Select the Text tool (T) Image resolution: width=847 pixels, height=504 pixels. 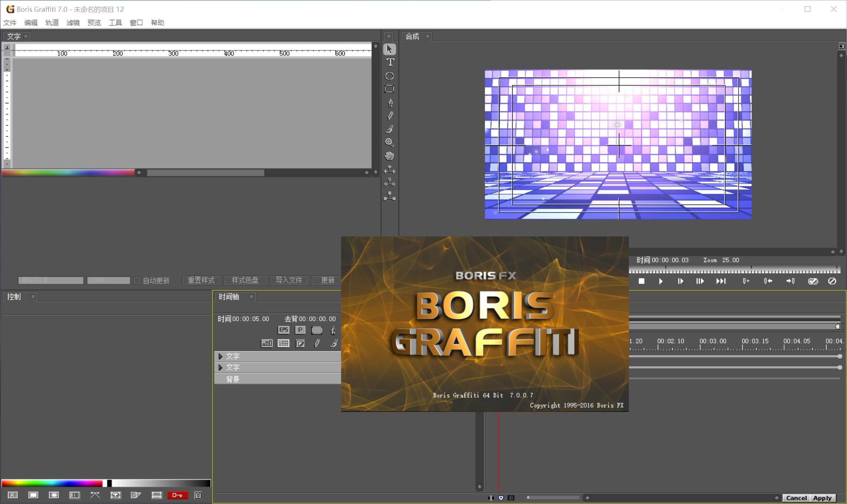pyautogui.click(x=390, y=62)
